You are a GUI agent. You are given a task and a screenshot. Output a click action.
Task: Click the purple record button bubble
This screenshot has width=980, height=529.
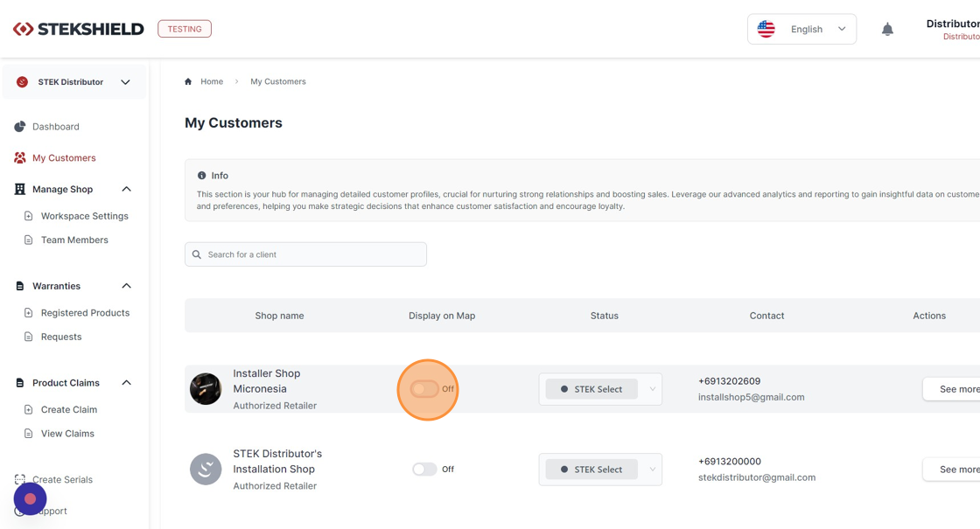pyautogui.click(x=30, y=499)
